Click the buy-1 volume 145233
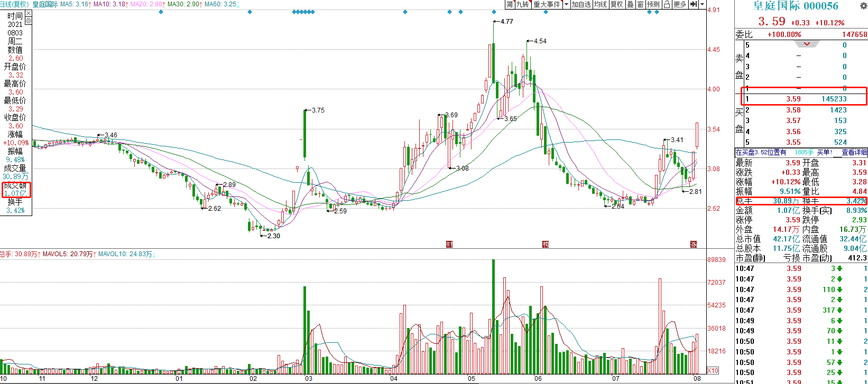Image resolution: width=868 pixels, height=384 pixels. pos(834,99)
